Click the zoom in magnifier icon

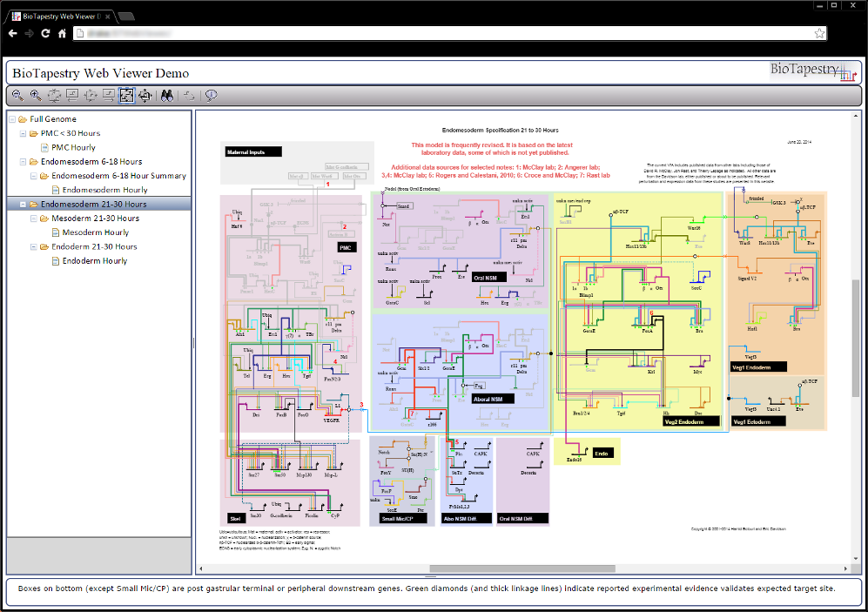pos(36,96)
